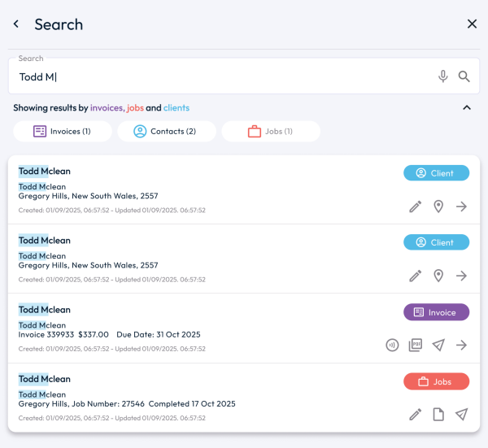Click the Search text input field

(x=220, y=77)
